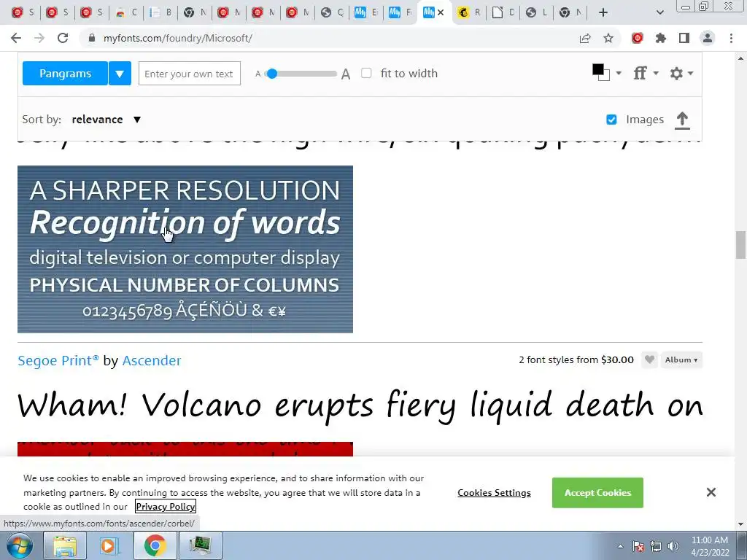
Task: Focus the 'Enter your own text' field
Action: click(x=190, y=74)
